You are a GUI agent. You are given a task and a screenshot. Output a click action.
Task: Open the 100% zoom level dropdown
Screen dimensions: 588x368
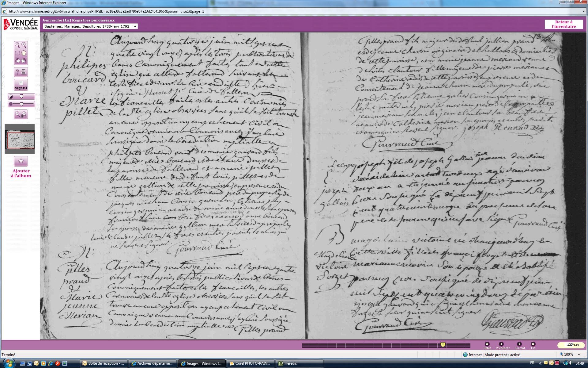coord(579,355)
